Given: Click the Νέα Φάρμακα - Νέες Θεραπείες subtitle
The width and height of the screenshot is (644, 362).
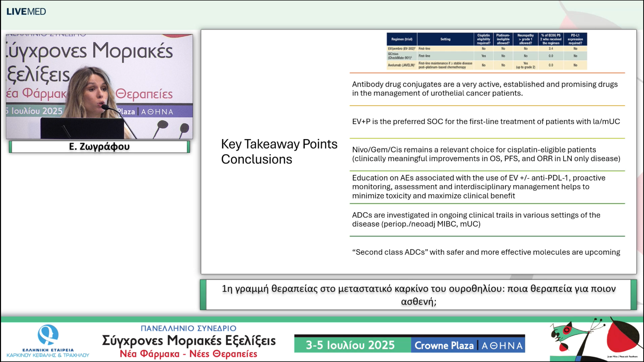Looking at the screenshot, I should click(x=188, y=354).
